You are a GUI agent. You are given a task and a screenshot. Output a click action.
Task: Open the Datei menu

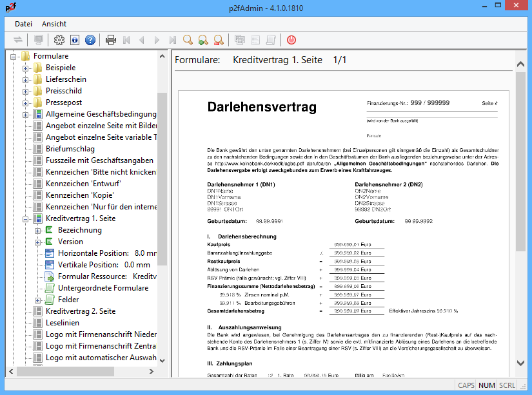[x=24, y=24]
